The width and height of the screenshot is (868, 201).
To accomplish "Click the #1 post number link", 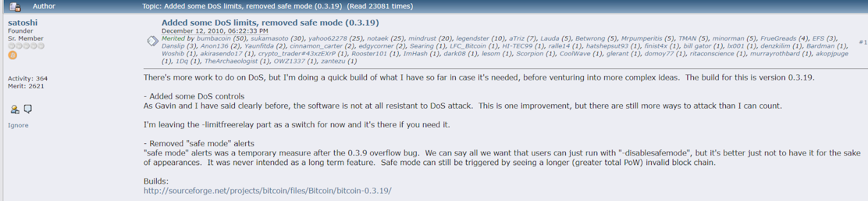I will point(863,42).
